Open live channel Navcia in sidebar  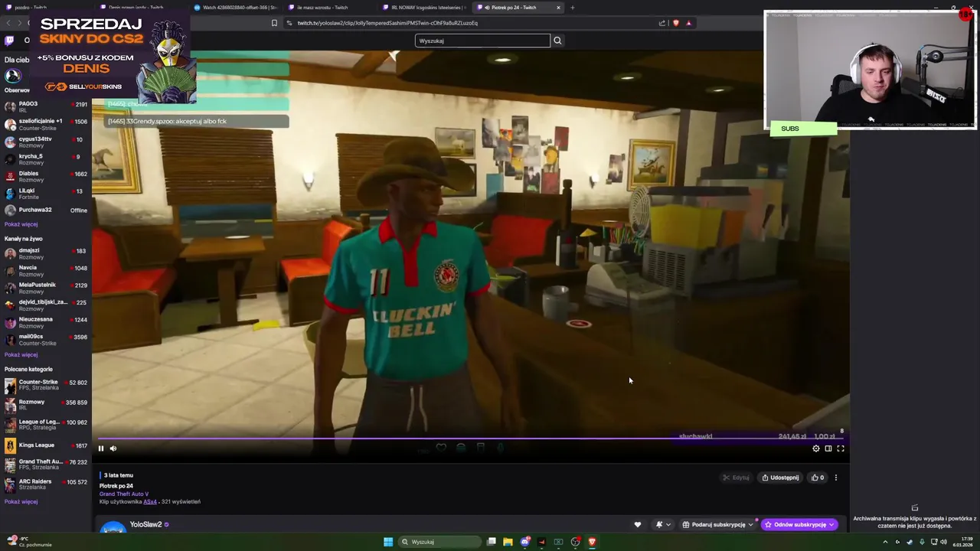click(x=46, y=271)
